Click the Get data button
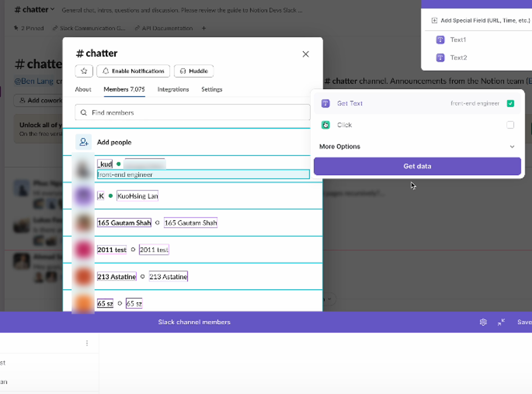This screenshot has height=394, width=532. pos(417,166)
